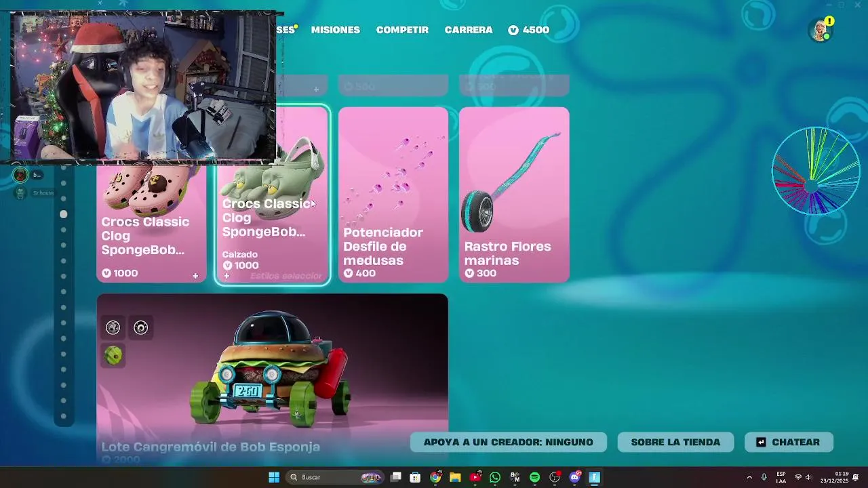The image size is (868, 488).
Task: Click the Fortnite taskbar icon
Action: click(x=595, y=477)
